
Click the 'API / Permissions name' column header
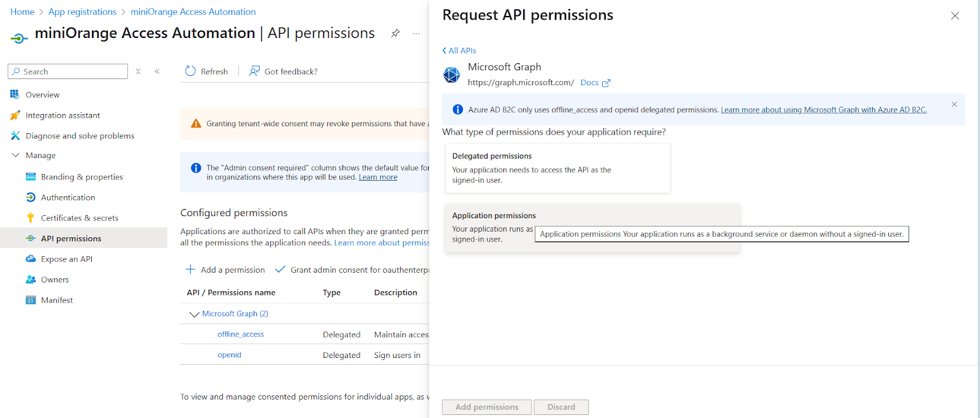click(231, 293)
